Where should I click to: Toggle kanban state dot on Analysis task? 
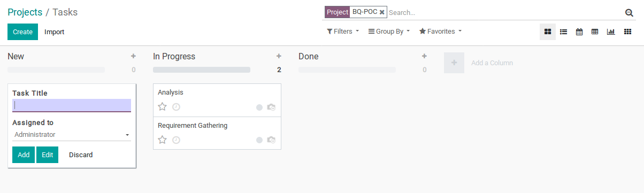pyautogui.click(x=259, y=107)
